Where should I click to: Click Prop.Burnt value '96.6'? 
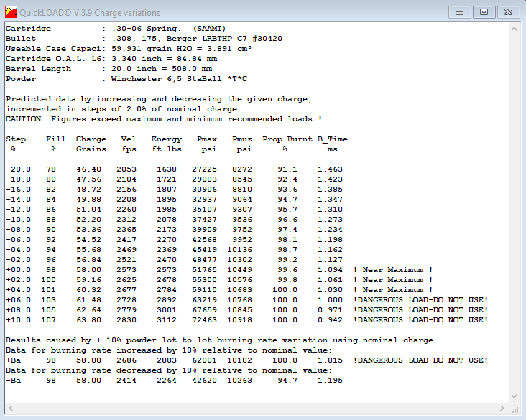coord(287,220)
